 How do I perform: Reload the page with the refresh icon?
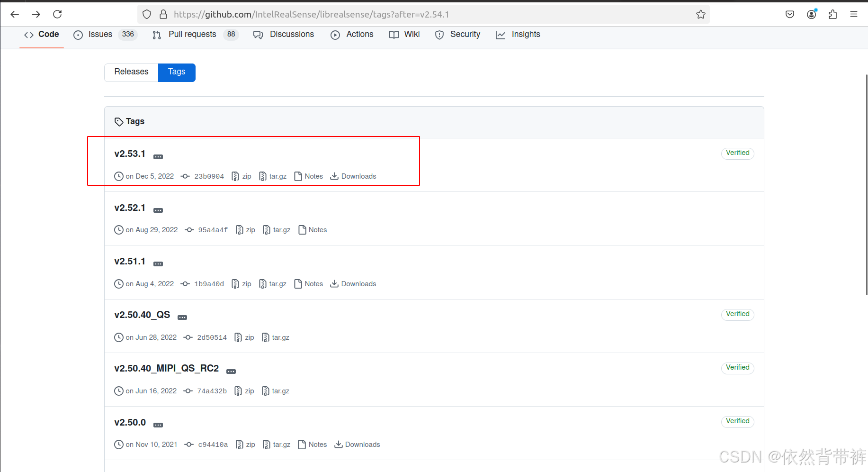57,14
